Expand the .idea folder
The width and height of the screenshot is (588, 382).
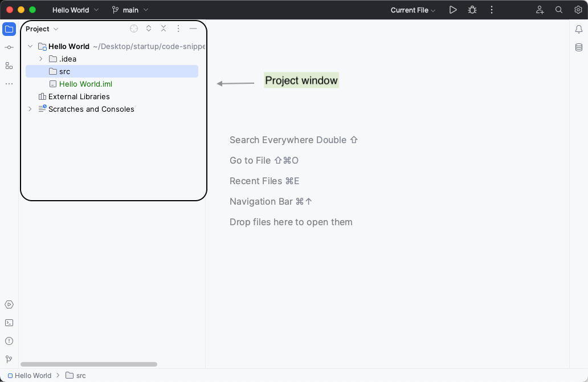[41, 59]
